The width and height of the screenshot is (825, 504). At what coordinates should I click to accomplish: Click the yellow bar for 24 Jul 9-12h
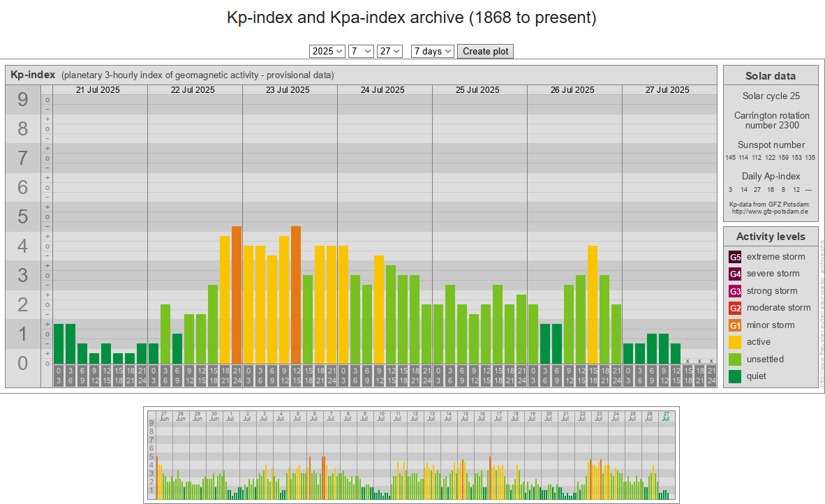[x=379, y=309]
